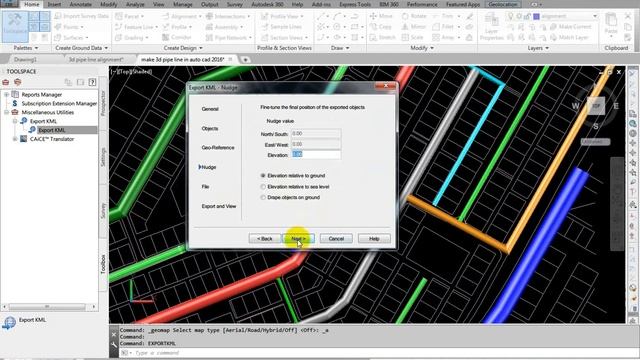Open the Geolocation ribbon tab
The image size is (640, 360).
(x=503, y=4)
